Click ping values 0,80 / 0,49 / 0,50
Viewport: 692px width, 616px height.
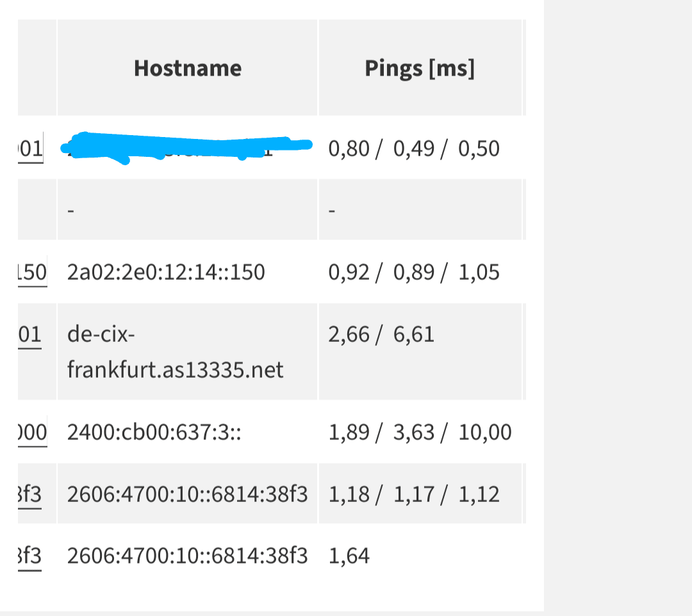click(x=413, y=149)
